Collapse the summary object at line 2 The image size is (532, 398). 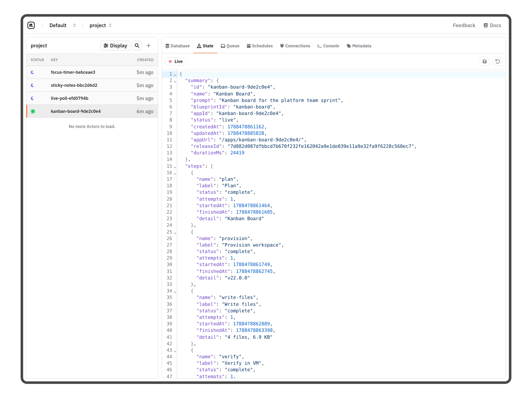tap(175, 81)
